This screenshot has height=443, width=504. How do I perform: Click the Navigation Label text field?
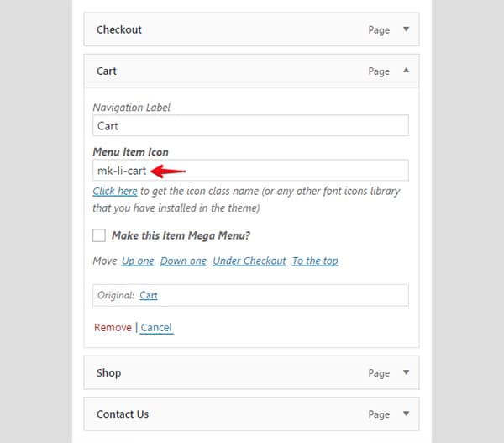[x=250, y=125]
